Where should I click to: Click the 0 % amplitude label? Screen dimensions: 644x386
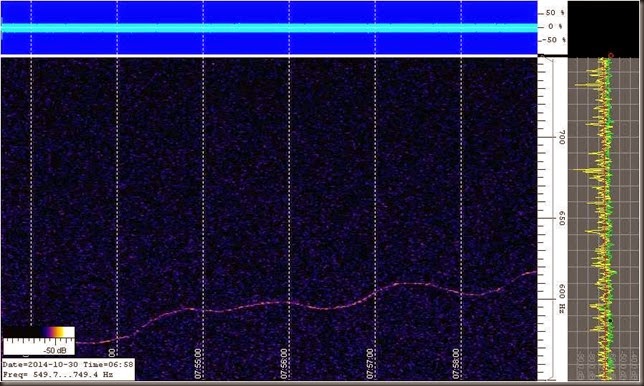pyautogui.click(x=556, y=27)
